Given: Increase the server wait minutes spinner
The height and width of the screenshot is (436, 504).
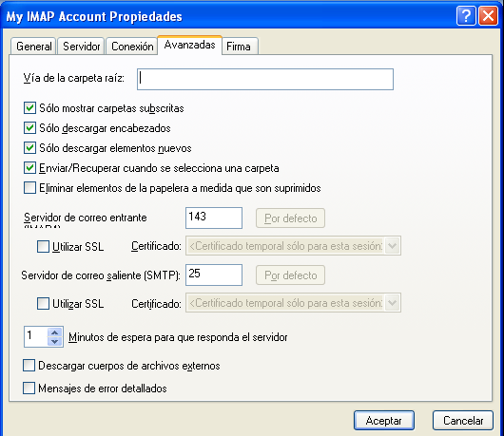Looking at the screenshot, I should pyautogui.click(x=54, y=332).
